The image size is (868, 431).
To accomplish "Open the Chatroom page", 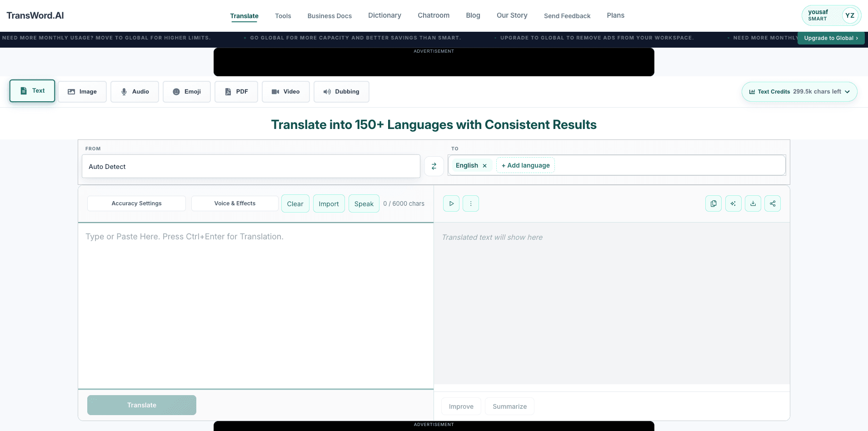I will [434, 15].
